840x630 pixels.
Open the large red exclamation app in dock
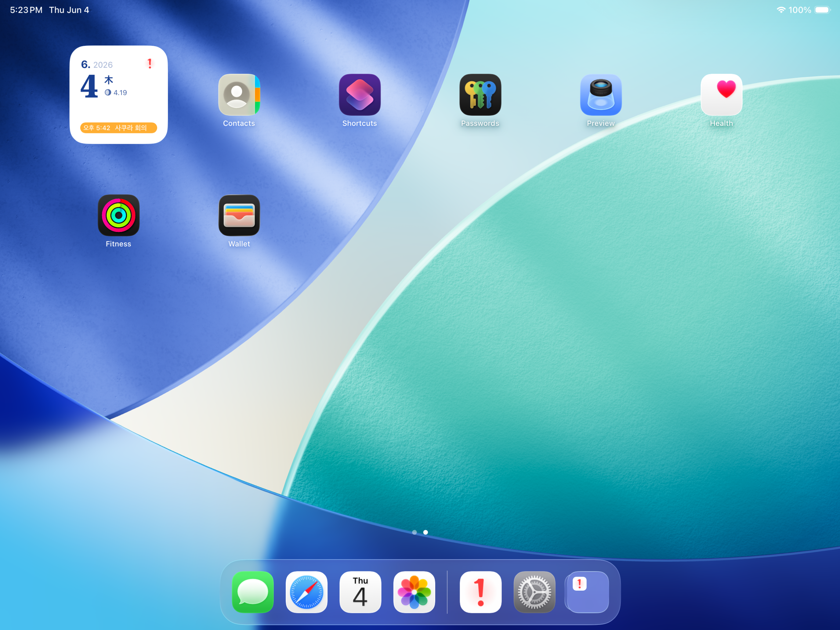(480, 592)
